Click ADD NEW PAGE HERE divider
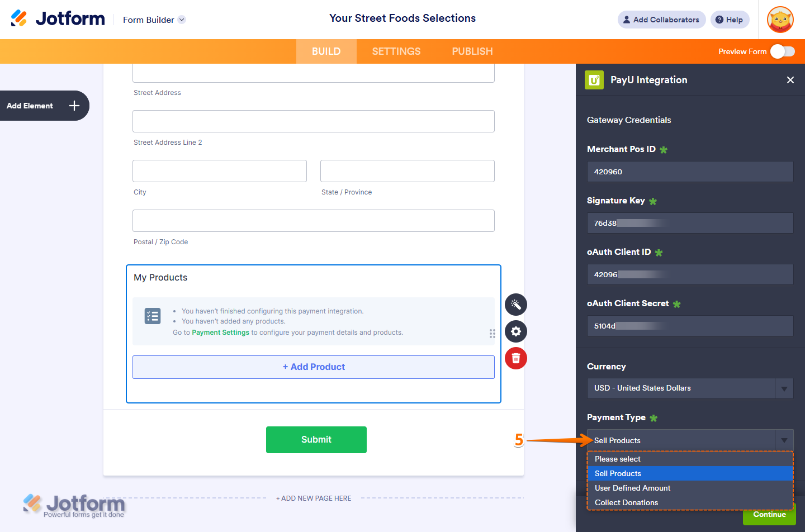 point(313,498)
